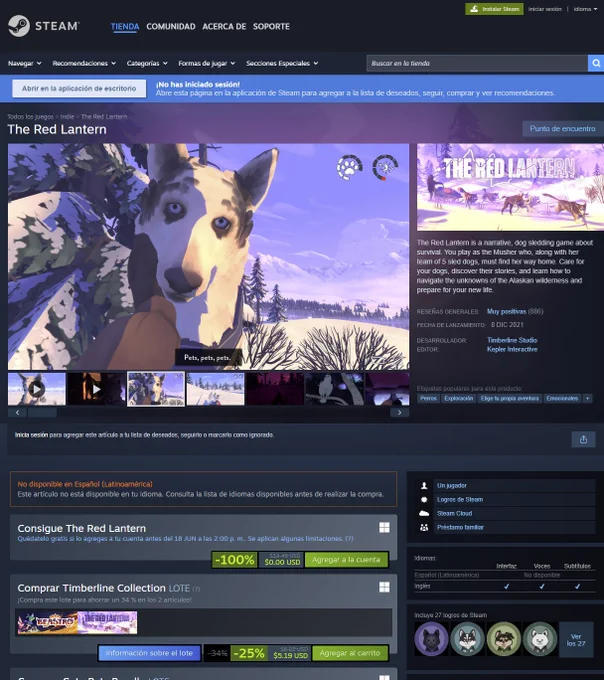
Task: Click the Timberline Collection bundle banner image
Action: coord(77,623)
